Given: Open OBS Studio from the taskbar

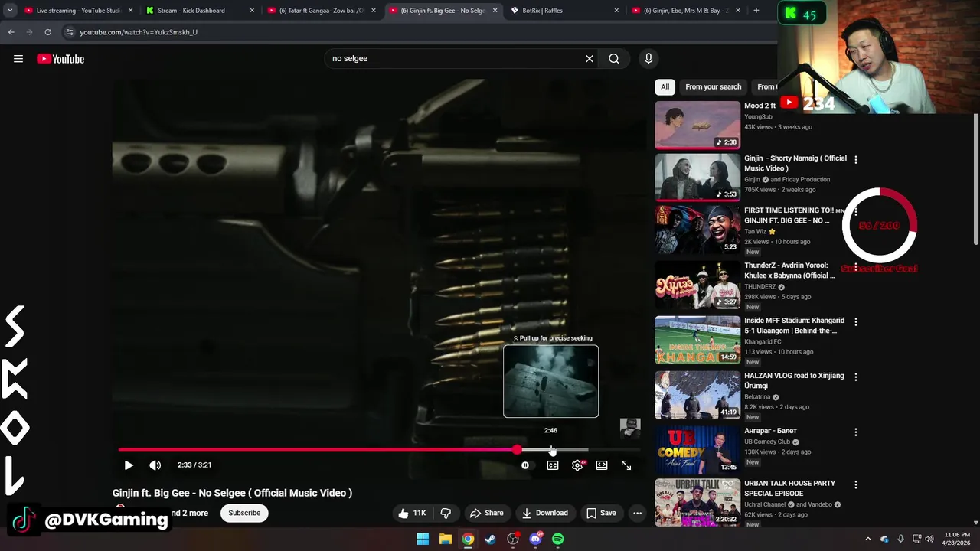Looking at the screenshot, I should click(513, 539).
